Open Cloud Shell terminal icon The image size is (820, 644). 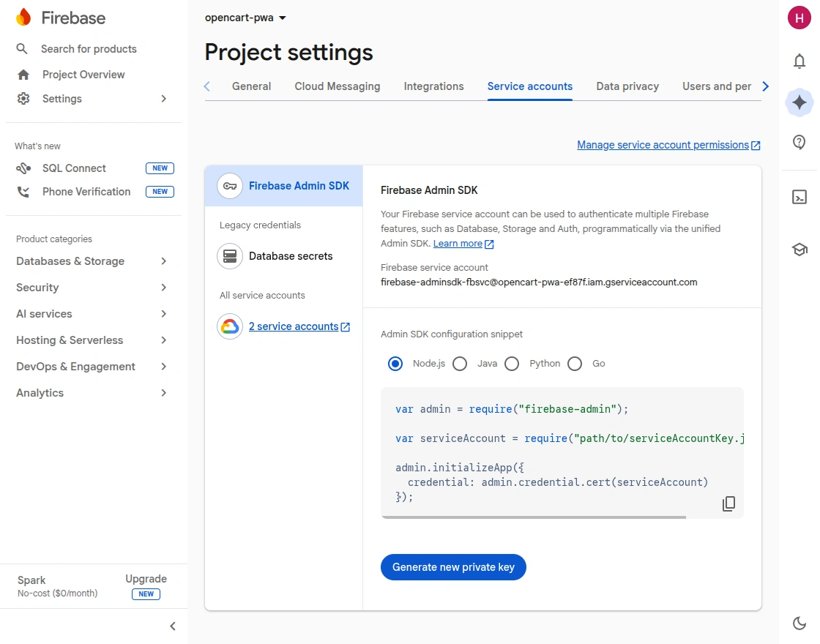click(799, 197)
